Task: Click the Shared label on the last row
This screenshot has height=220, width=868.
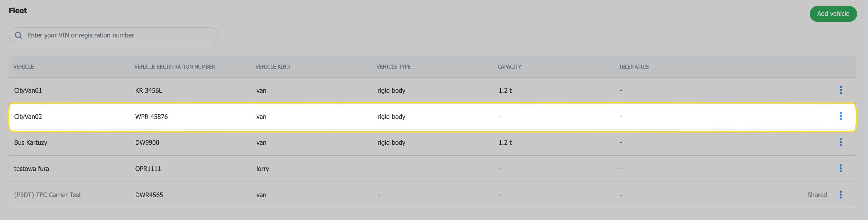Action: pos(817,195)
